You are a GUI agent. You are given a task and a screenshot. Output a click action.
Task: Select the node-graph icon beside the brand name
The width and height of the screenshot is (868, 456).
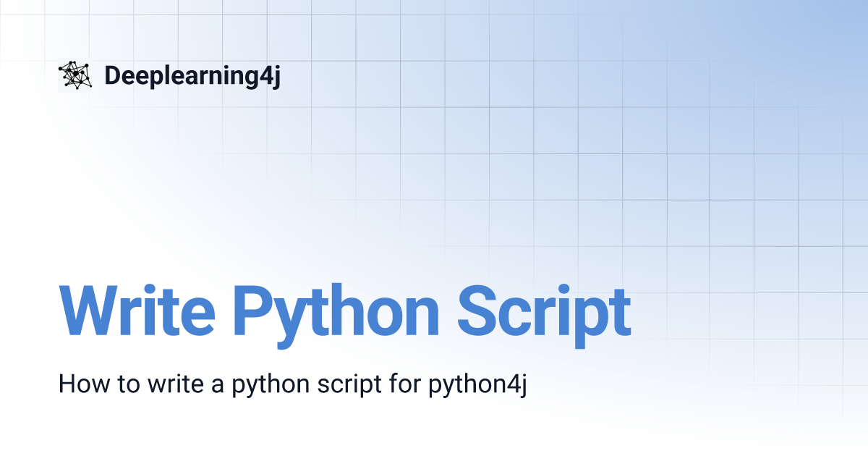pyautogui.click(x=75, y=73)
